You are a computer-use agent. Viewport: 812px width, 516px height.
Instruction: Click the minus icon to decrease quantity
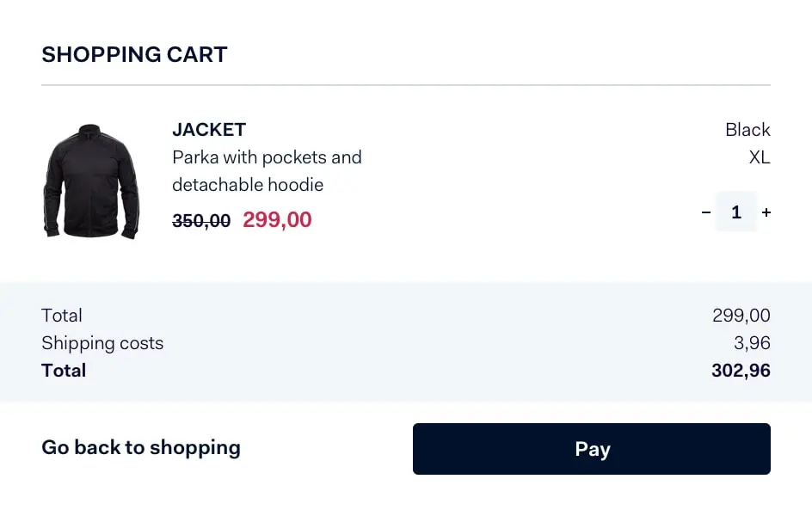tap(705, 212)
